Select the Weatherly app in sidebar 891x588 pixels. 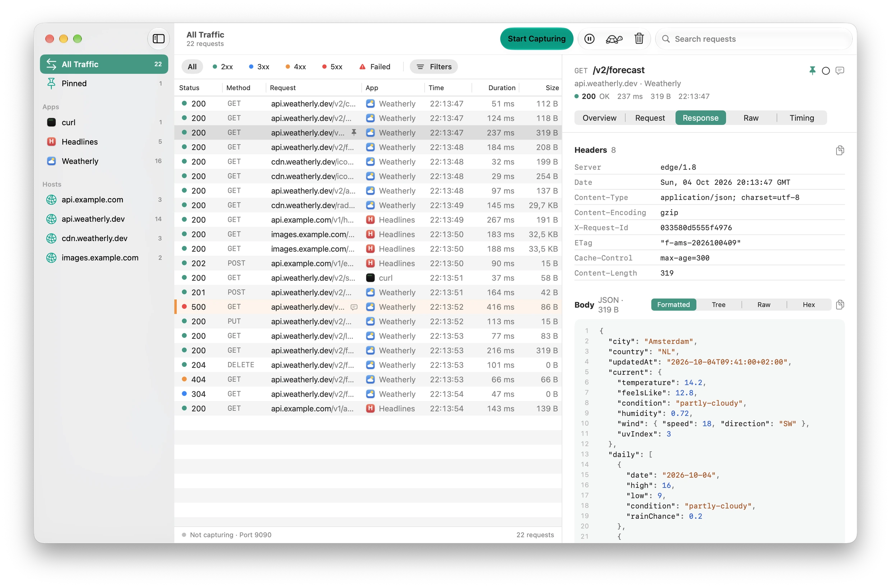click(x=104, y=161)
